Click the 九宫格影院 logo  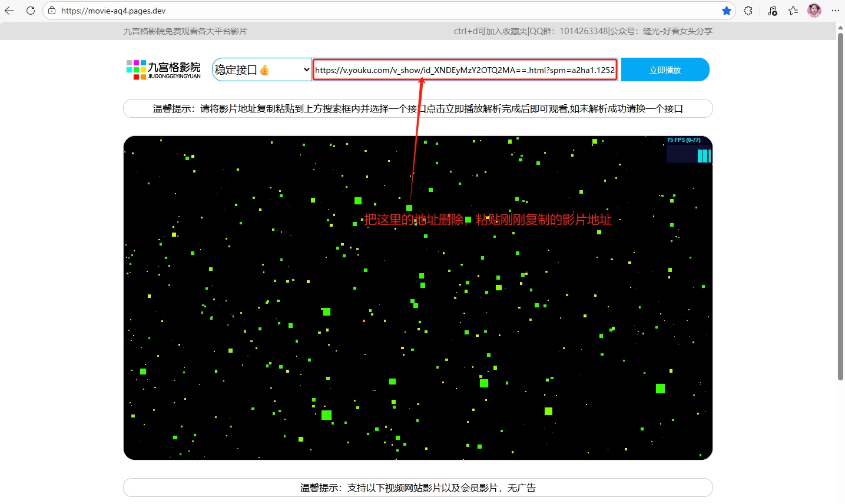click(164, 69)
